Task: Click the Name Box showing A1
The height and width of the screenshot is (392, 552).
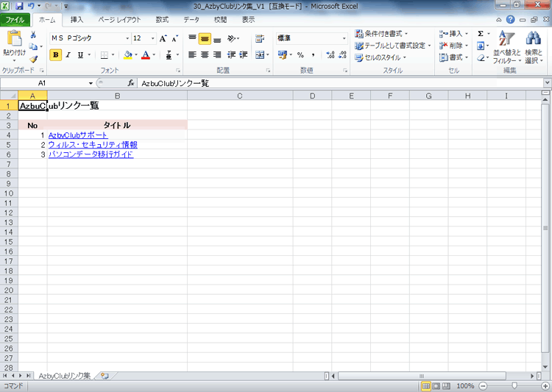Action: (x=42, y=83)
